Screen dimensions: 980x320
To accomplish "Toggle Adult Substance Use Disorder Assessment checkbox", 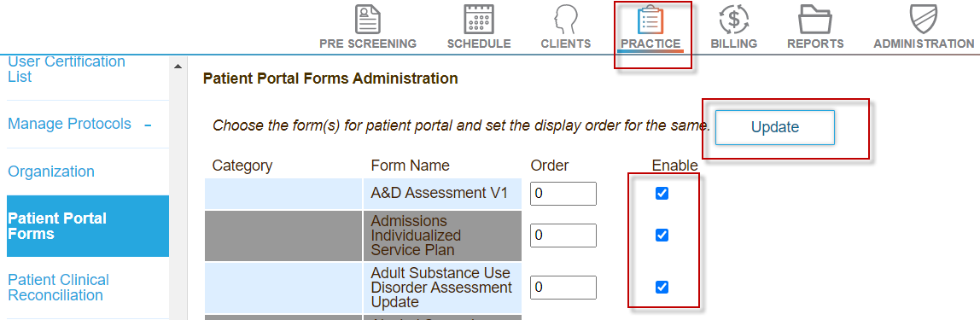I will pyautogui.click(x=662, y=287).
